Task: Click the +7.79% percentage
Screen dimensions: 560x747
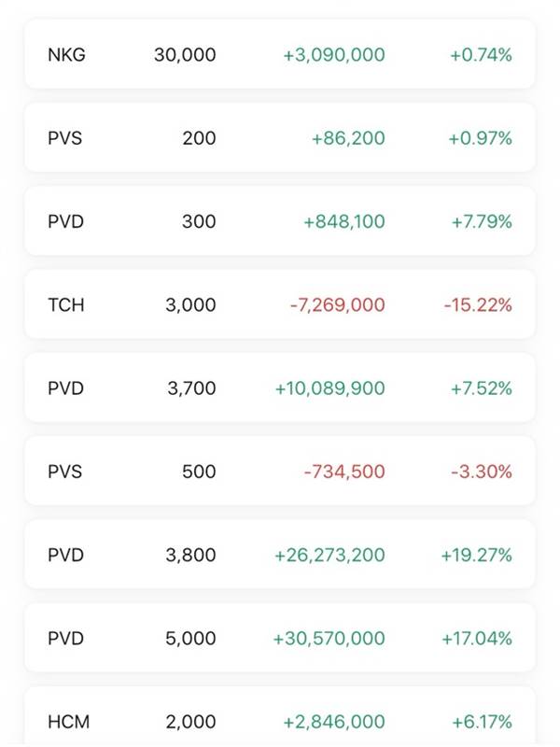Action: pyautogui.click(x=481, y=221)
